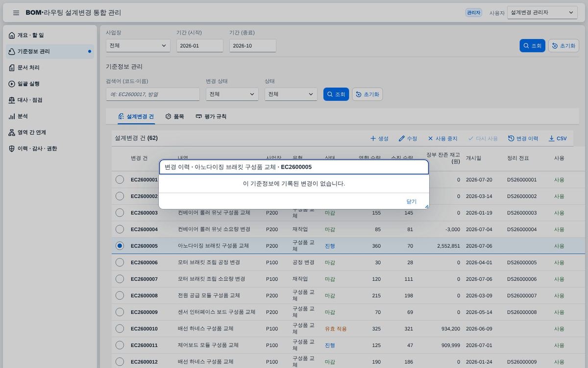The image size is (588, 368).
Task: Click the hierarchy icon beside 영역 간 연계
Action: coord(12,132)
